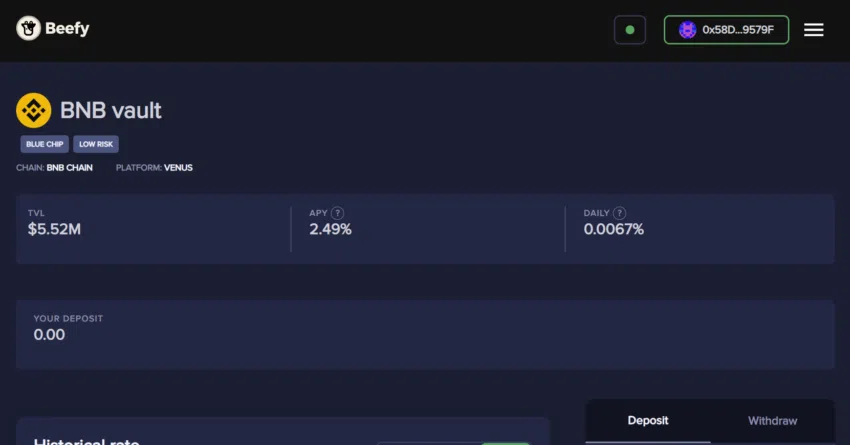Screen dimensions: 850x445
Task: Click the TVL value $5.52M
Action: click(x=54, y=229)
